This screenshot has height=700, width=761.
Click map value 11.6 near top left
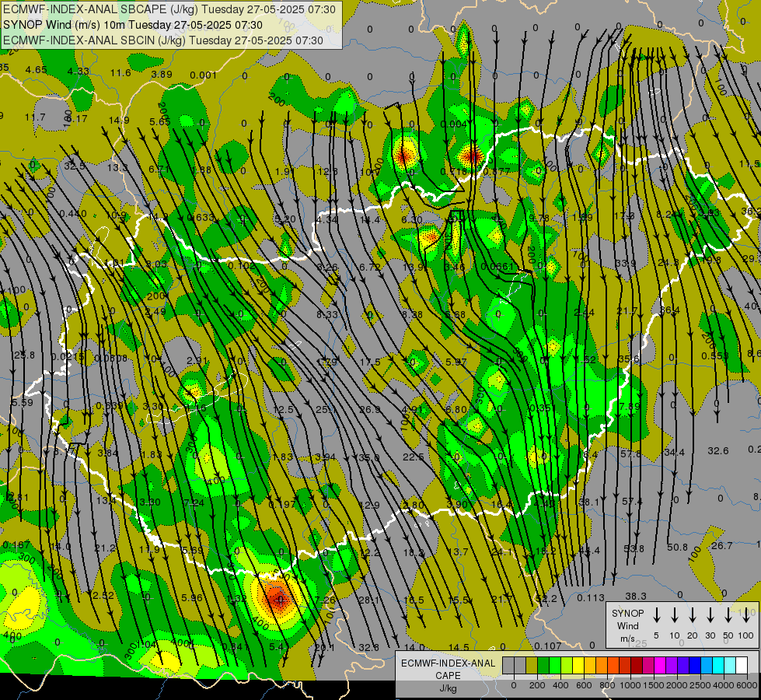point(120,73)
